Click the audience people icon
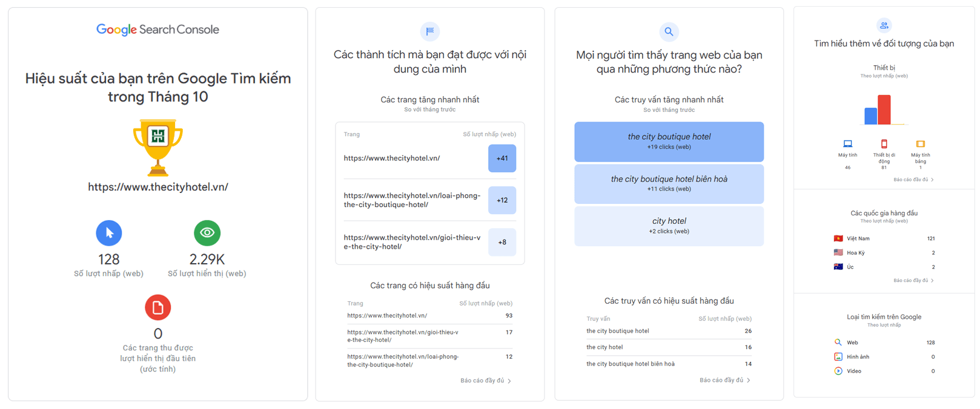 (x=884, y=25)
